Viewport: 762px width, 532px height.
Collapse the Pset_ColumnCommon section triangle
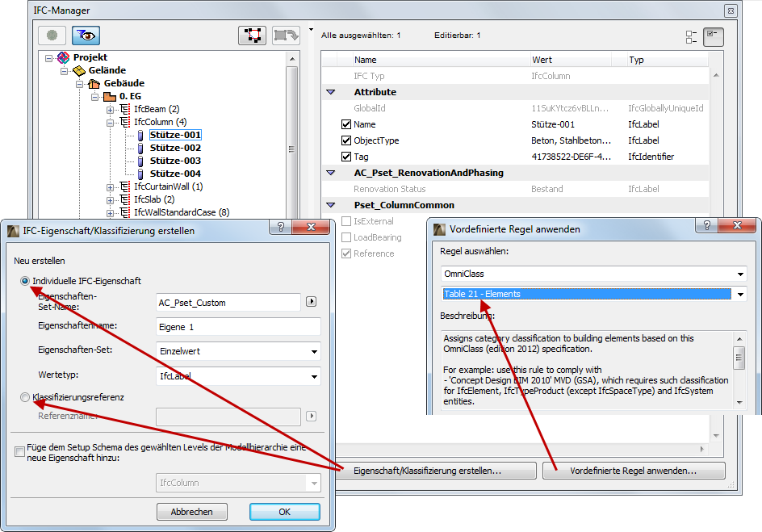[330, 205]
